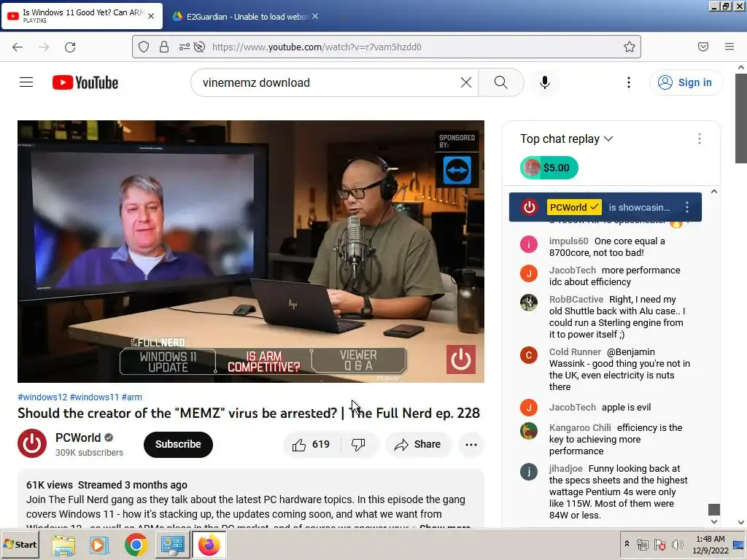
Task: Open the Save to Pocket icon
Action: [x=703, y=47]
